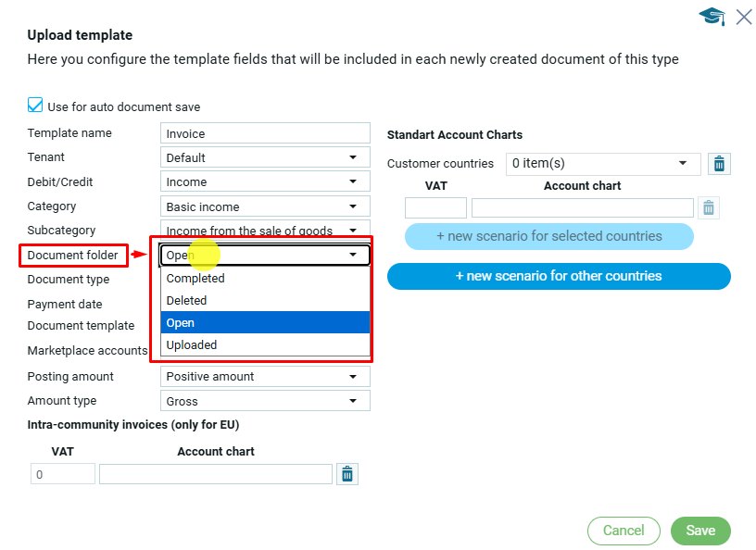Click the Save button
This screenshot has height=550, width=756.
(x=700, y=531)
